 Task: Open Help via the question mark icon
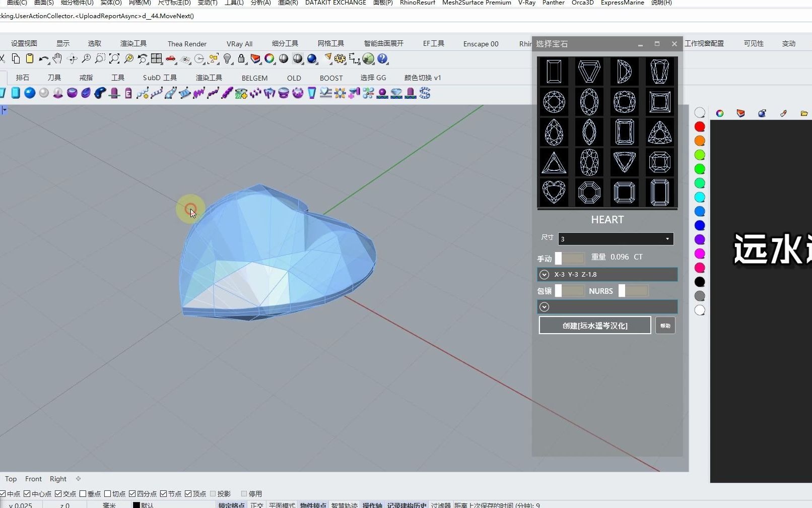(x=383, y=59)
